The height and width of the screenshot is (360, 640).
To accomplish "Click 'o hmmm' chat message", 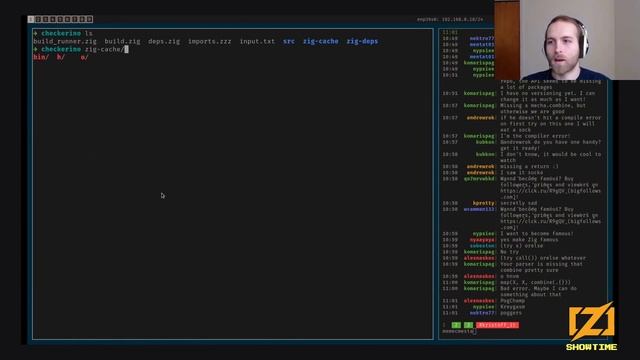I will [509, 276].
